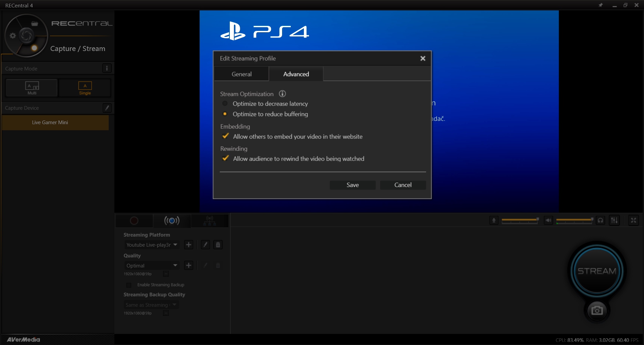Enable Streaming Backup checkbox

pyautogui.click(x=128, y=285)
